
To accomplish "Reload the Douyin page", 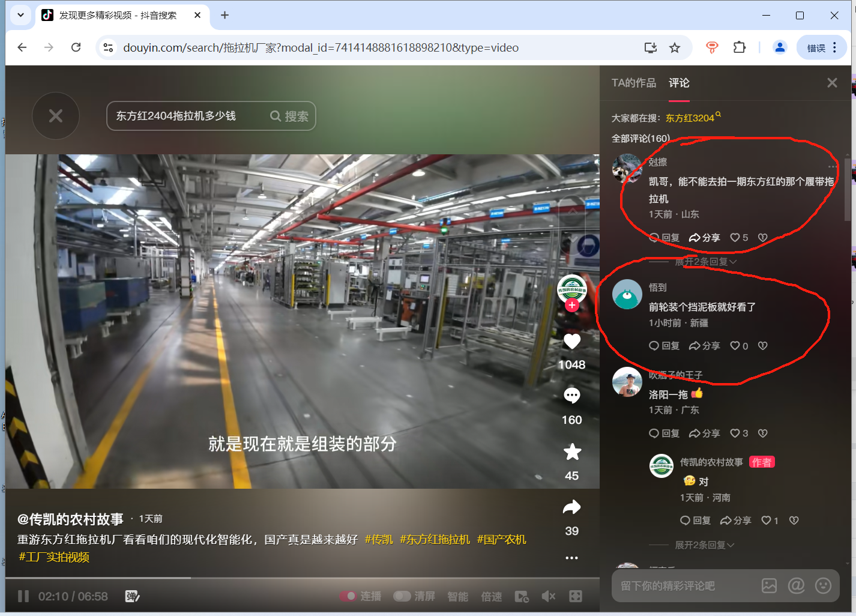I will tap(76, 47).
